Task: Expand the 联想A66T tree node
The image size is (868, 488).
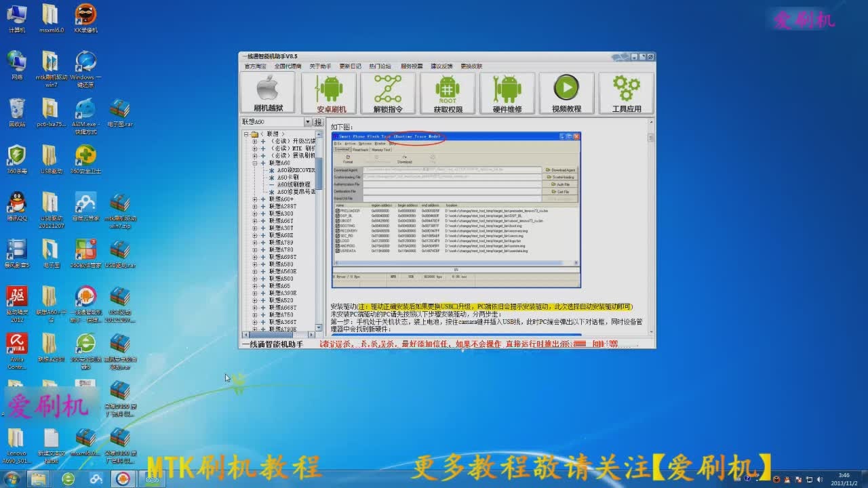Action: [x=255, y=221]
